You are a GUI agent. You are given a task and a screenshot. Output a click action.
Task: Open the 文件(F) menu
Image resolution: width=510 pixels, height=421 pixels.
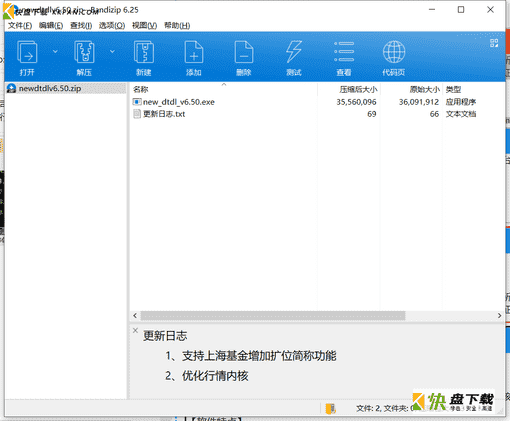20,26
